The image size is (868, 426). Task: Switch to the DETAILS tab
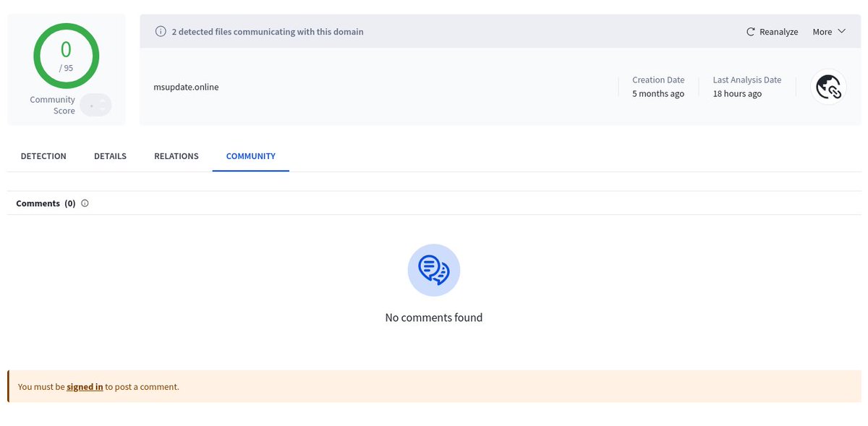110,156
